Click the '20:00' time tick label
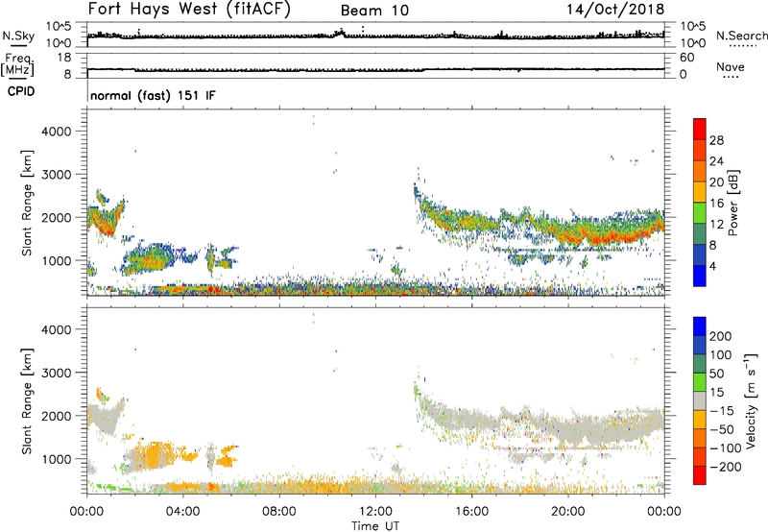Image resolution: width=768 pixels, height=532 pixels. (567, 512)
